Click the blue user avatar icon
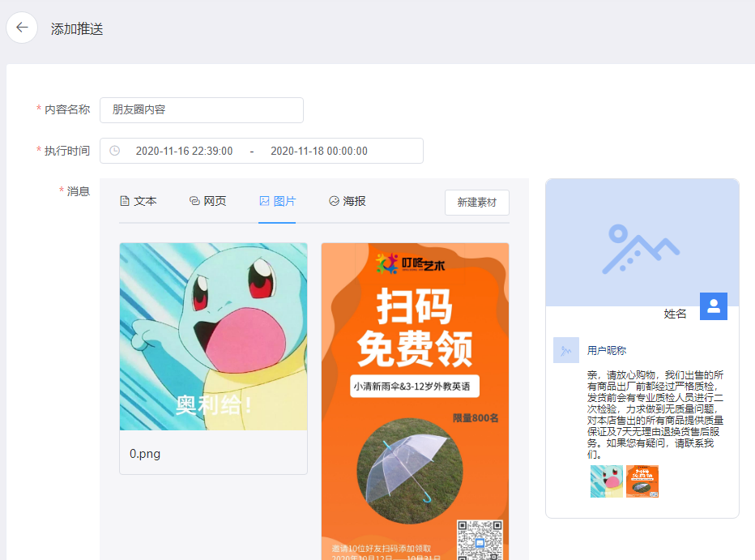Image resolution: width=755 pixels, height=560 pixels. 714,306
